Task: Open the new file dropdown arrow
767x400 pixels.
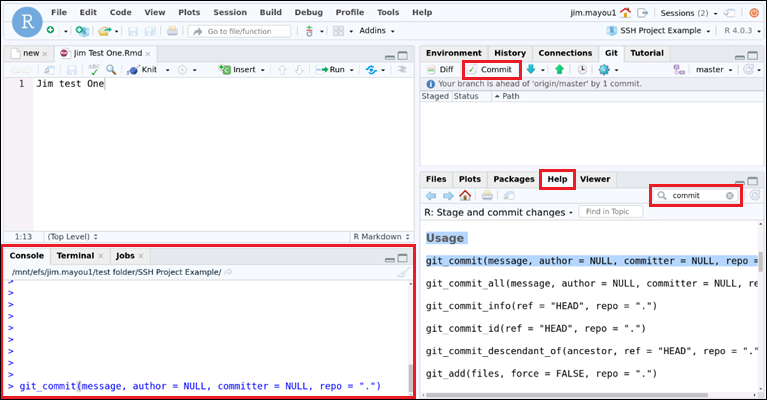Action: tap(66, 31)
